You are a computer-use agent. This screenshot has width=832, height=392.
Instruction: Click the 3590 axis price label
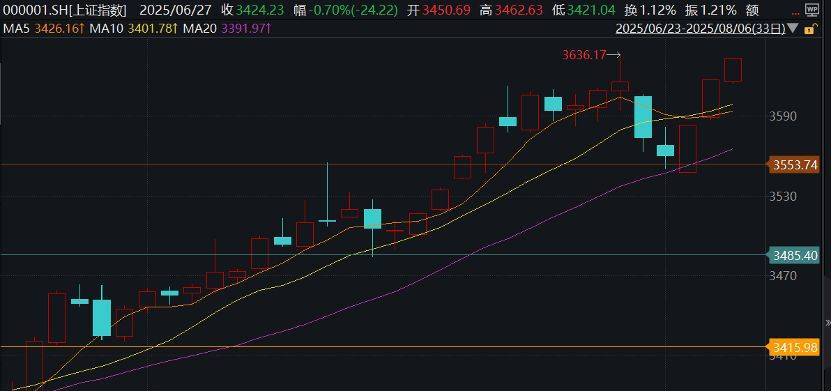[x=784, y=116]
